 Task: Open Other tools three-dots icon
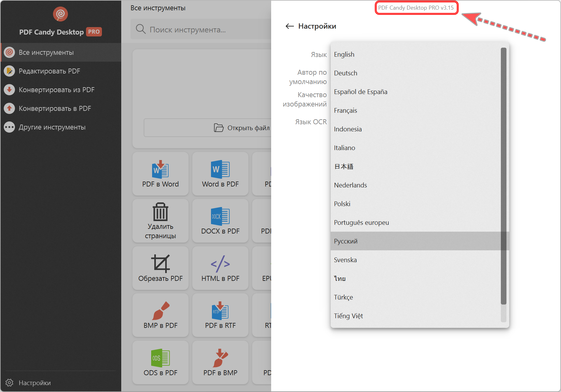[9, 127]
